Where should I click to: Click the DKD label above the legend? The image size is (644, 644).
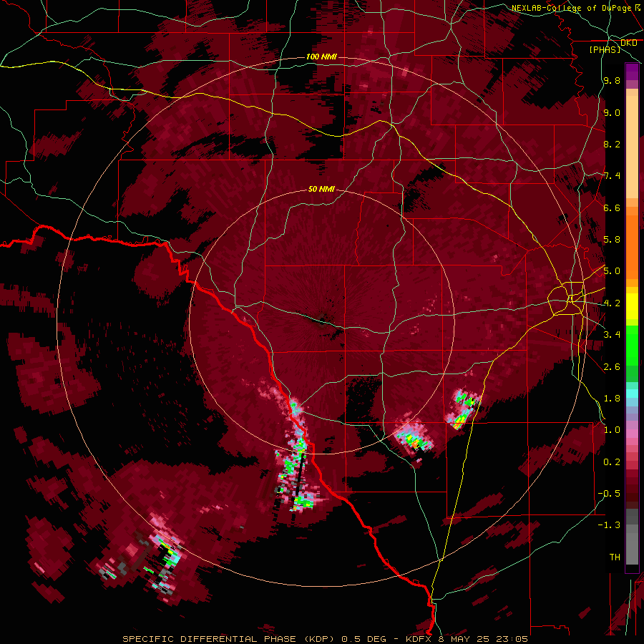629,43
